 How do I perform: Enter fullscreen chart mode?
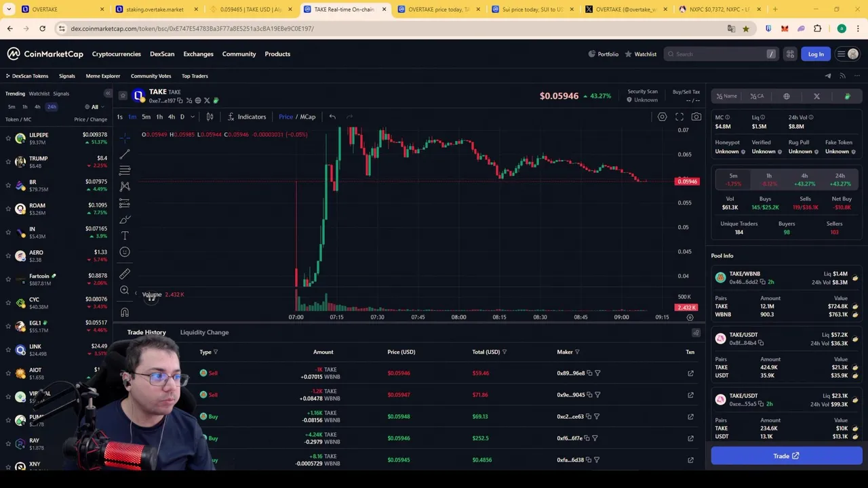[679, 117]
